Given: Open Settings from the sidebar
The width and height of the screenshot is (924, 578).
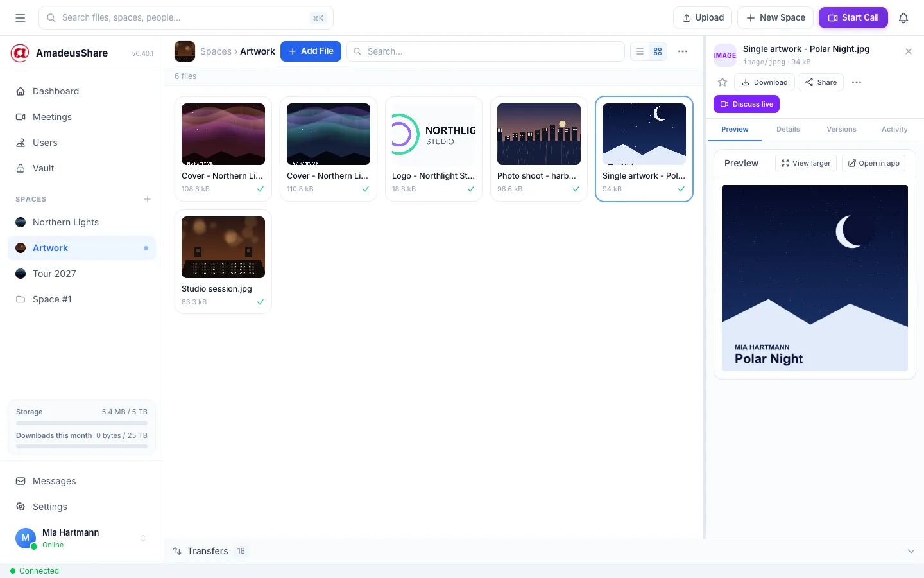Looking at the screenshot, I should (x=82, y=507).
